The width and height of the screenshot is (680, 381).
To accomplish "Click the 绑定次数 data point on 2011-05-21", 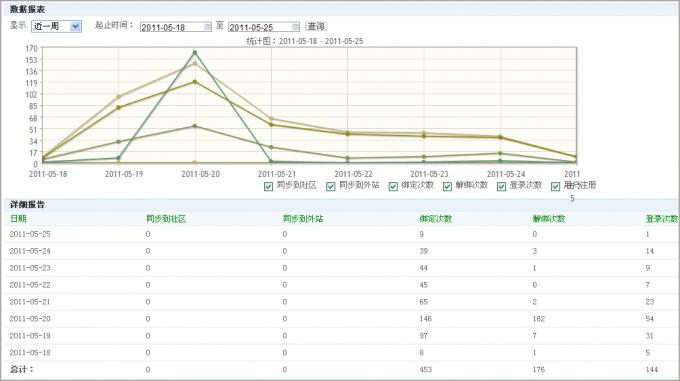I will 271,118.
